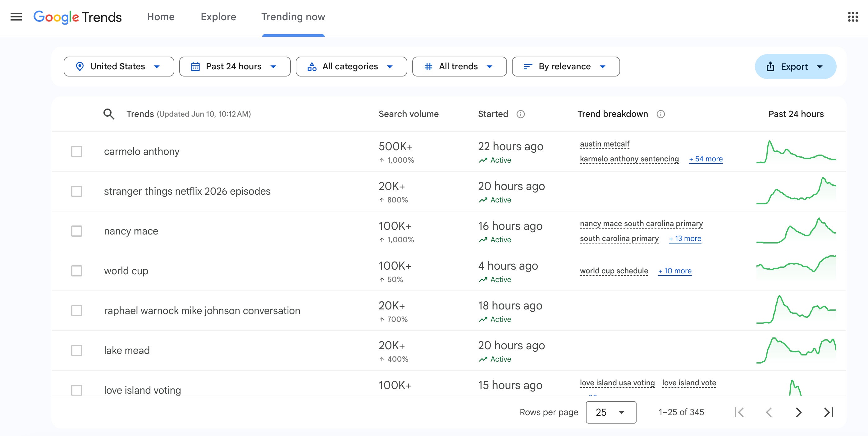Select the raphael warnock mike johnson conversation checkbox
The height and width of the screenshot is (436, 868).
77,311
